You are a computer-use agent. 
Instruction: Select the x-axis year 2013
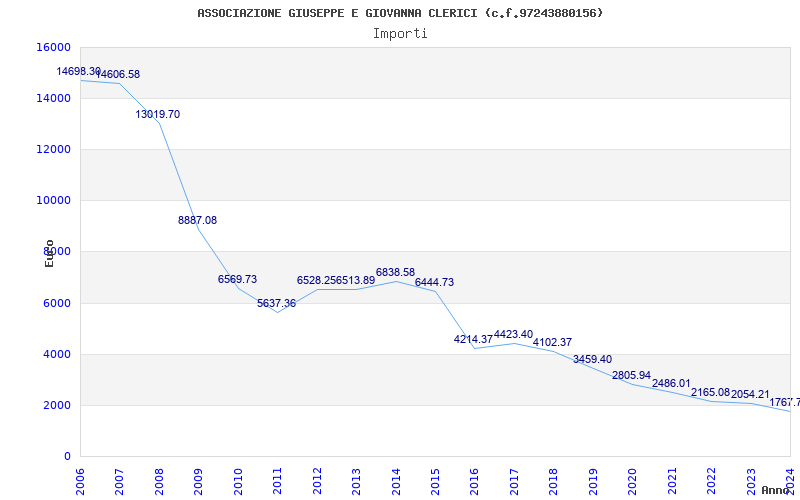point(356,481)
